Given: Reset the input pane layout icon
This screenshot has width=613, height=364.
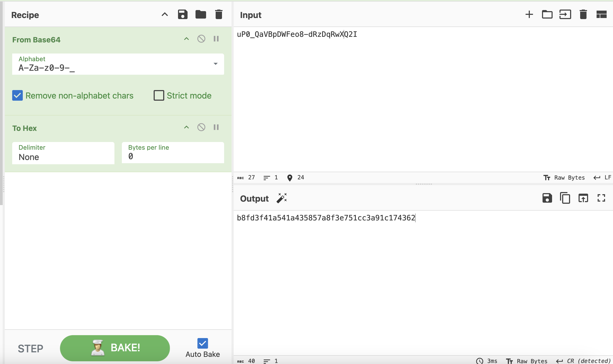Looking at the screenshot, I should coord(601,15).
